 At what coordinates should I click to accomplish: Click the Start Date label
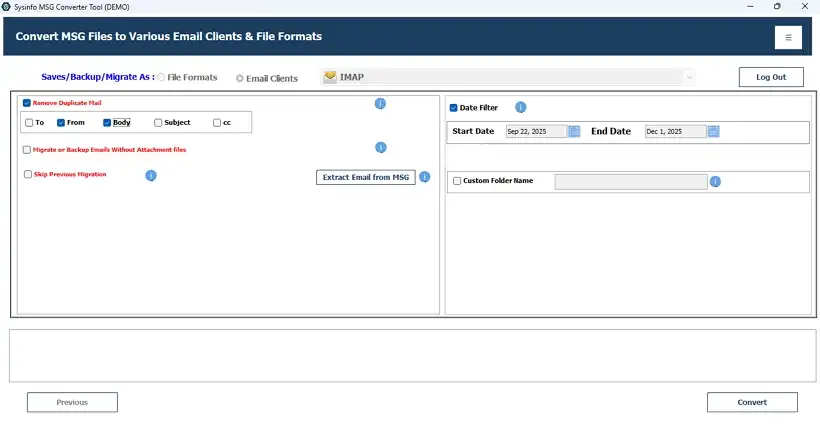tap(473, 131)
